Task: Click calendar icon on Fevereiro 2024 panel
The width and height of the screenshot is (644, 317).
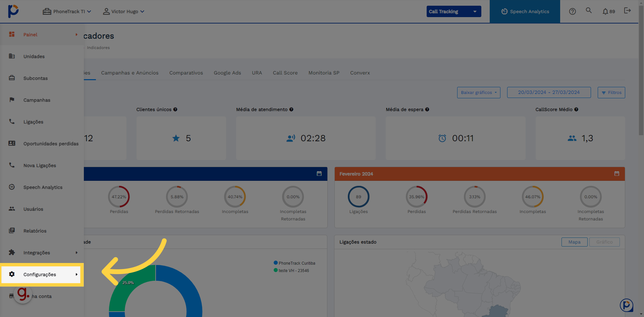Action: point(617,173)
